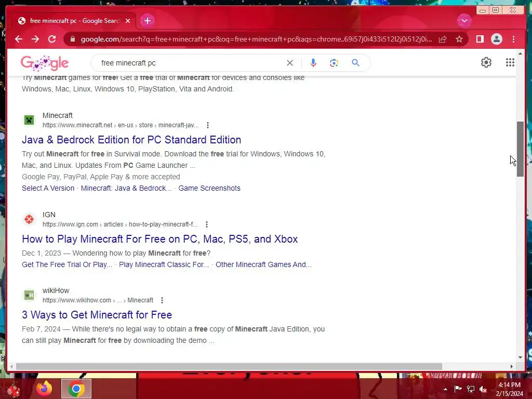The width and height of the screenshot is (532, 399).
Task: Click the vertical scrollbar up arrow
Action: [x=520, y=54]
